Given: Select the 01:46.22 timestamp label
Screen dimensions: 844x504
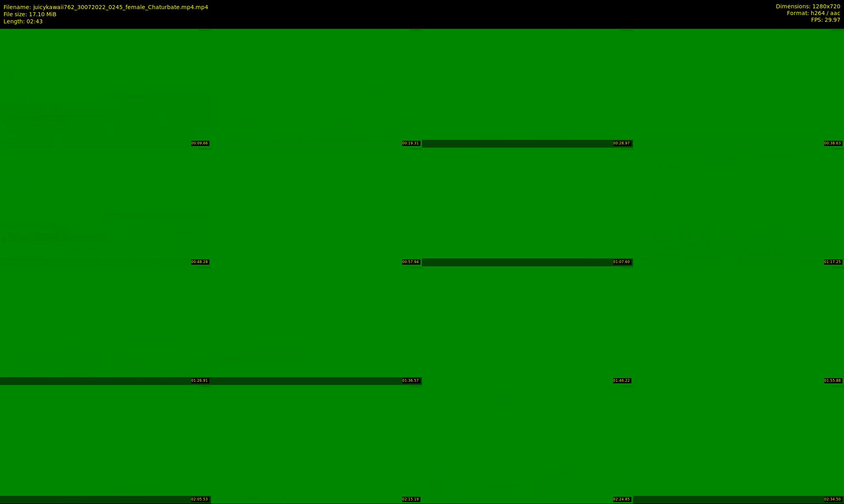Looking at the screenshot, I should tap(622, 381).
